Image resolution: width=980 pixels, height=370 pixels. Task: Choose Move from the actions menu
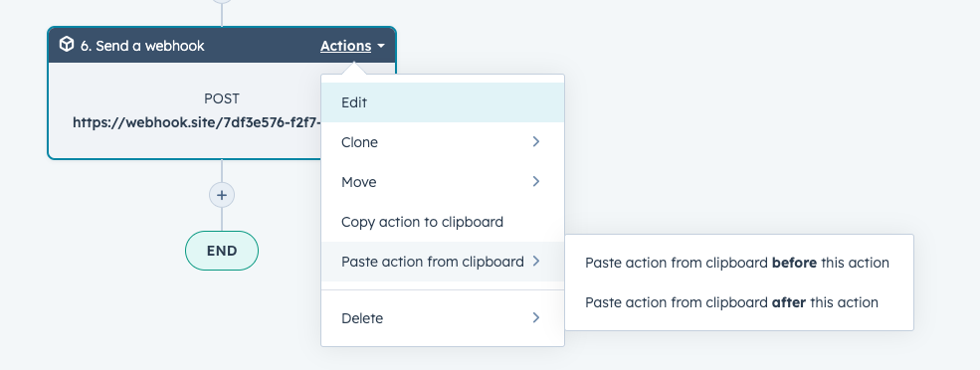443,182
